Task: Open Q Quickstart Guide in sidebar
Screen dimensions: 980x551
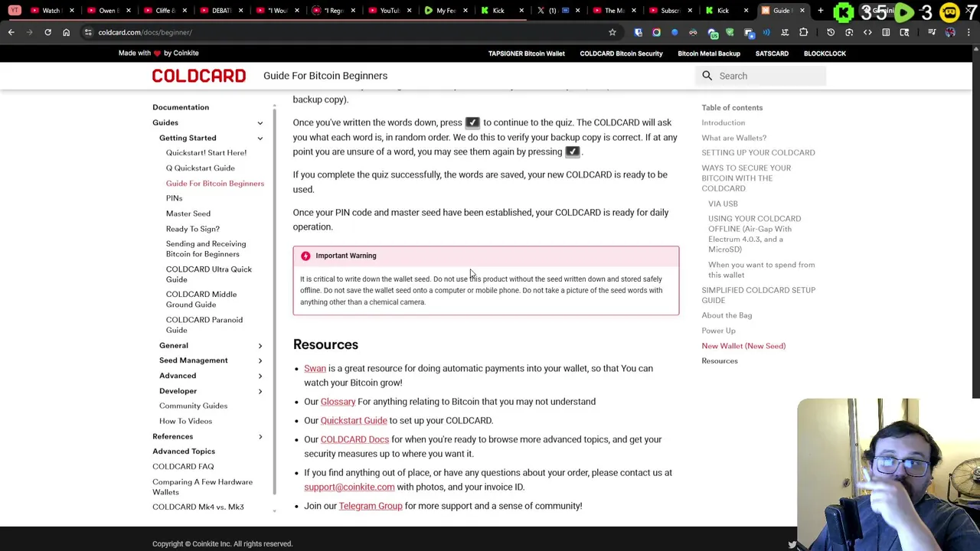Action: pos(200,168)
